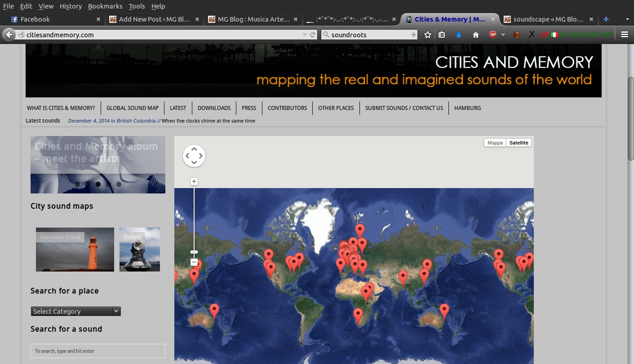The width and height of the screenshot is (634, 364).
Task: Open the Press nav link
Action: 249,108
